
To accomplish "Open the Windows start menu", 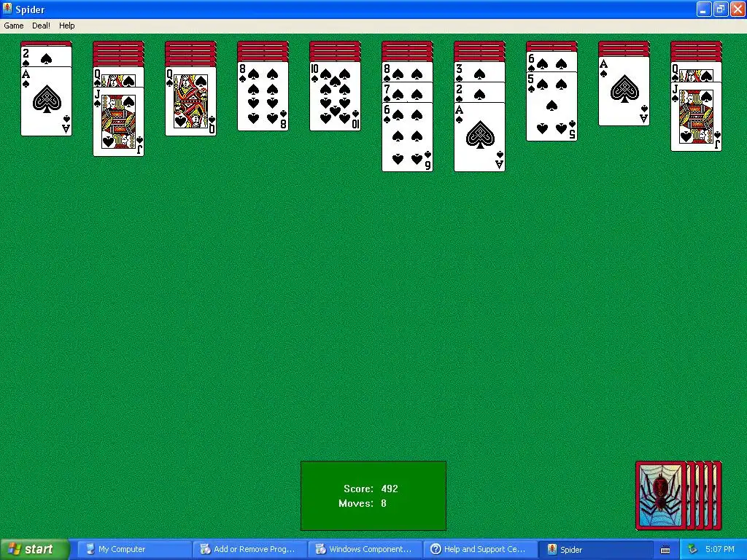I will click(35, 550).
